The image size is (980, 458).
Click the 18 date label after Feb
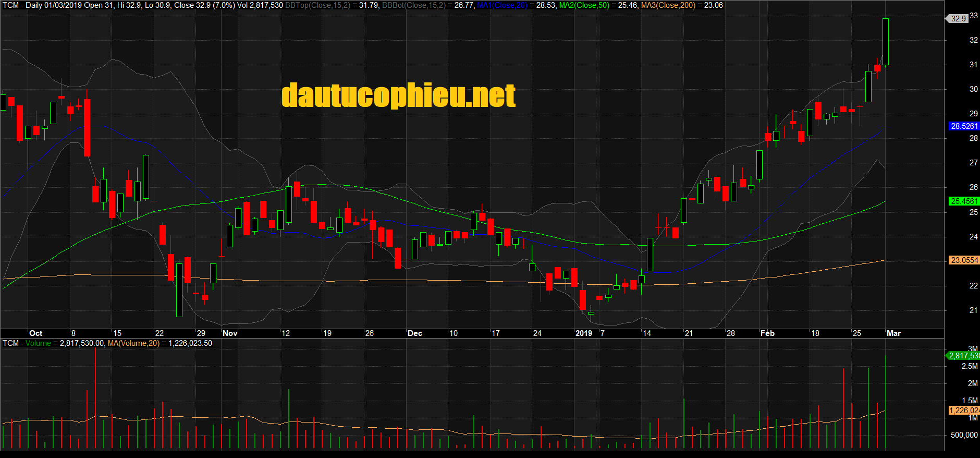pos(815,333)
